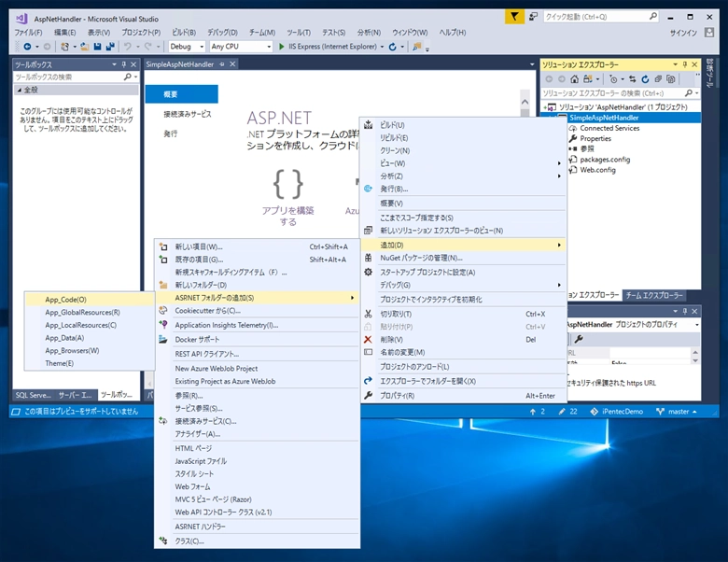This screenshot has width=728, height=562.
Task: Open the IIS Express target dropdown arrow
Action: pyautogui.click(x=382, y=47)
